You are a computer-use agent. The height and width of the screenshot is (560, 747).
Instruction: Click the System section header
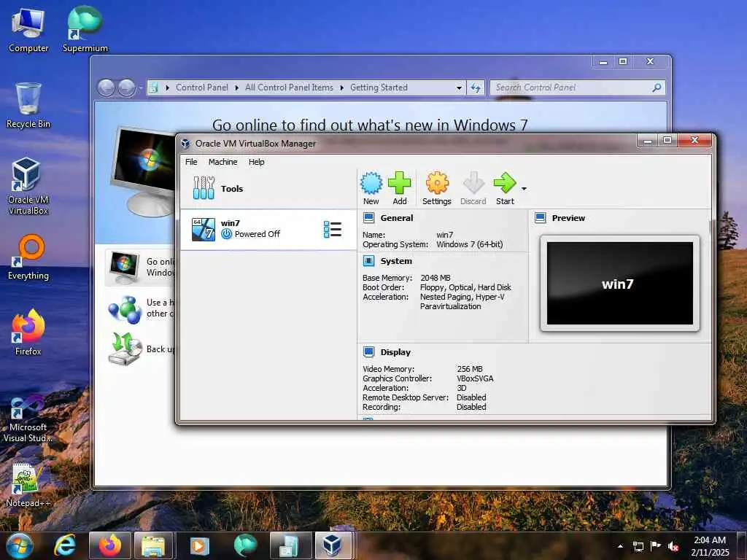pos(396,261)
